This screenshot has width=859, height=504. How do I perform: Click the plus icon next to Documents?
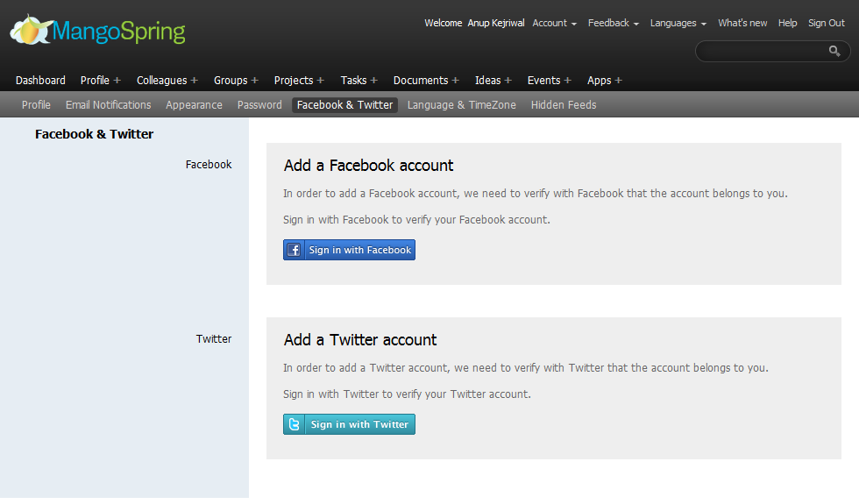coord(455,81)
